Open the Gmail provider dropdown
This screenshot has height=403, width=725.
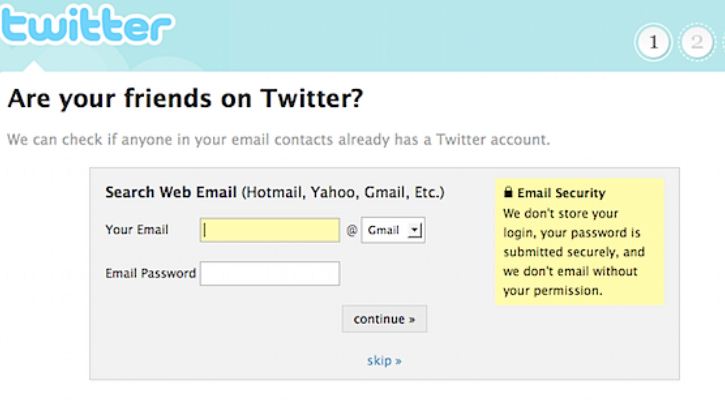point(392,231)
